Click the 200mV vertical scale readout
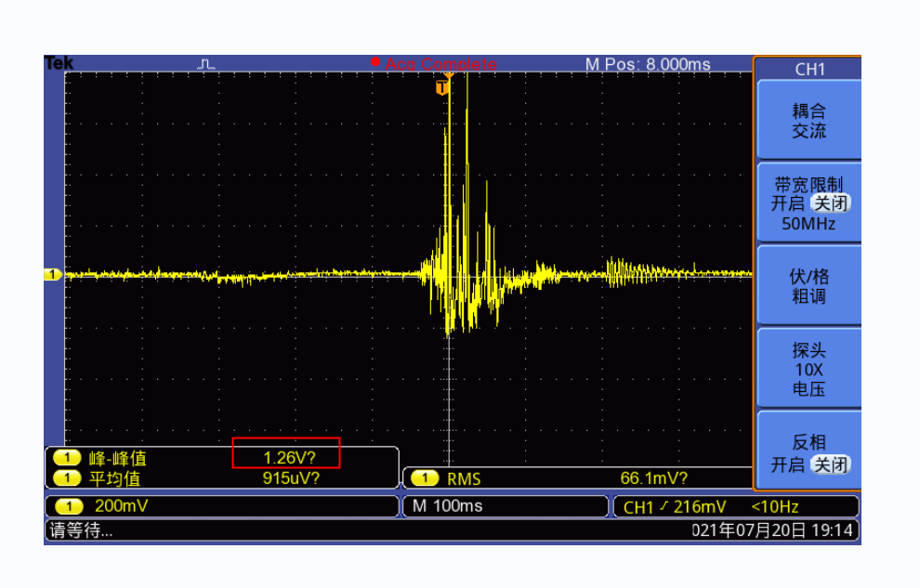Screen dimensions: 920x588 pyautogui.click(x=122, y=506)
